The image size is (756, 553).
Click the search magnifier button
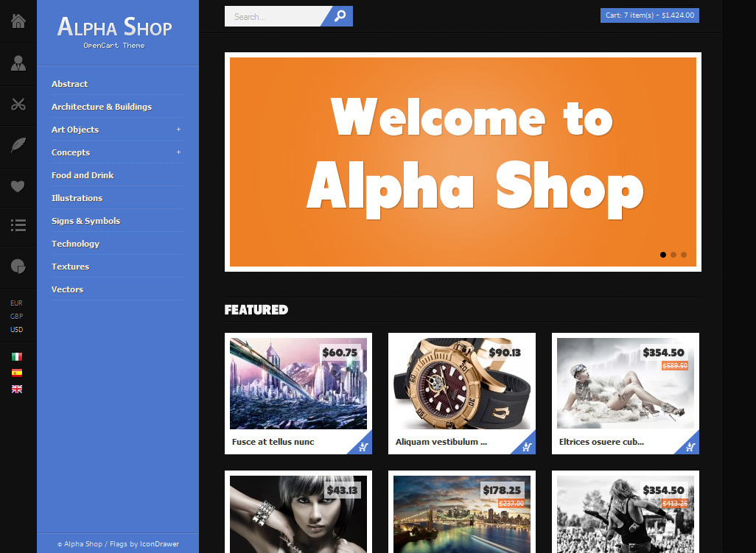340,16
